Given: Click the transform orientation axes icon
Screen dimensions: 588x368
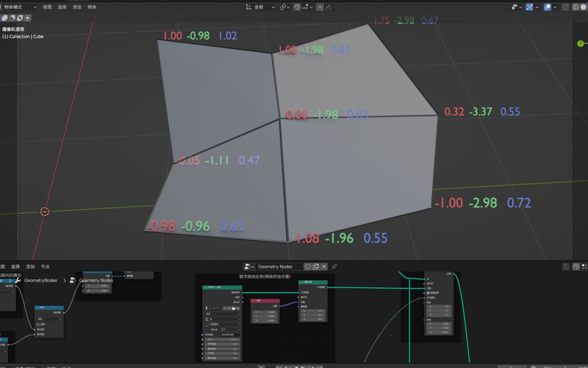Looking at the screenshot, I should pyautogui.click(x=248, y=7).
